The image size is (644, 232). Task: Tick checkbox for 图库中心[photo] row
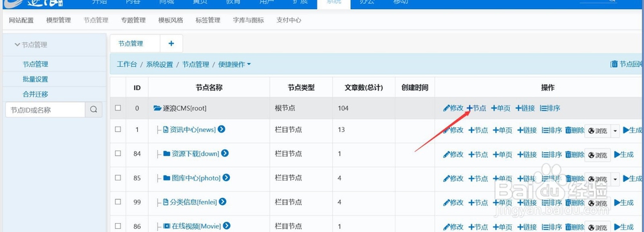click(118, 177)
